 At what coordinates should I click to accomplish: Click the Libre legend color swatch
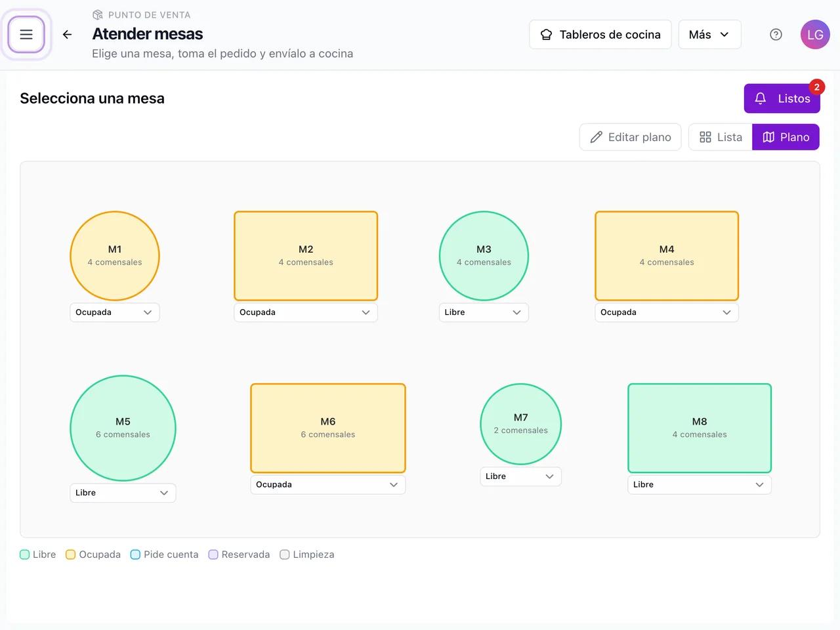tap(25, 555)
